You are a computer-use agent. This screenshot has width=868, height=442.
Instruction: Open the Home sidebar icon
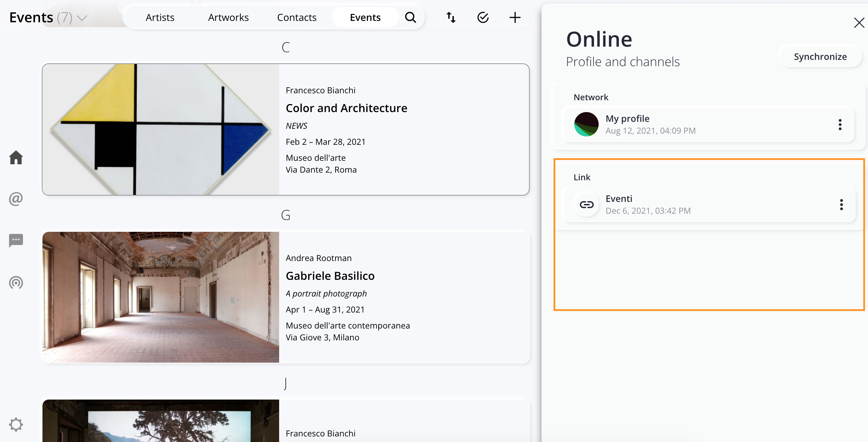click(x=16, y=157)
